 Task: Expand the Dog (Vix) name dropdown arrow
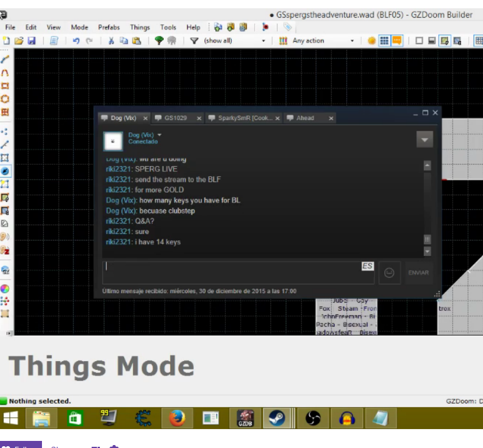pyautogui.click(x=159, y=135)
